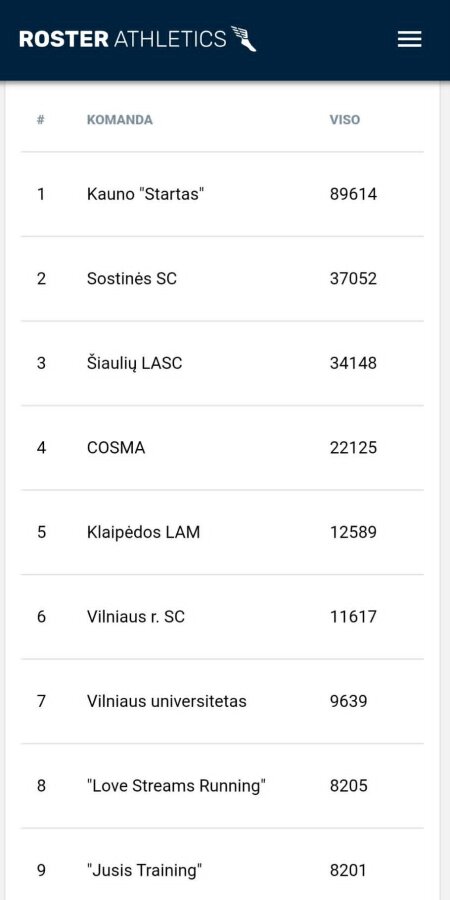Sort by the VISO column header
The image size is (450, 900).
coord(345,120)
